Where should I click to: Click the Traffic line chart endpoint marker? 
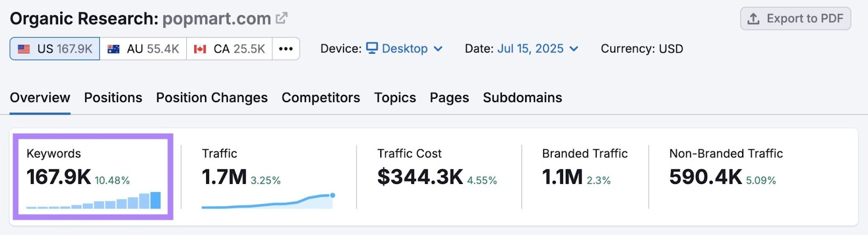[x=333, y=195]
